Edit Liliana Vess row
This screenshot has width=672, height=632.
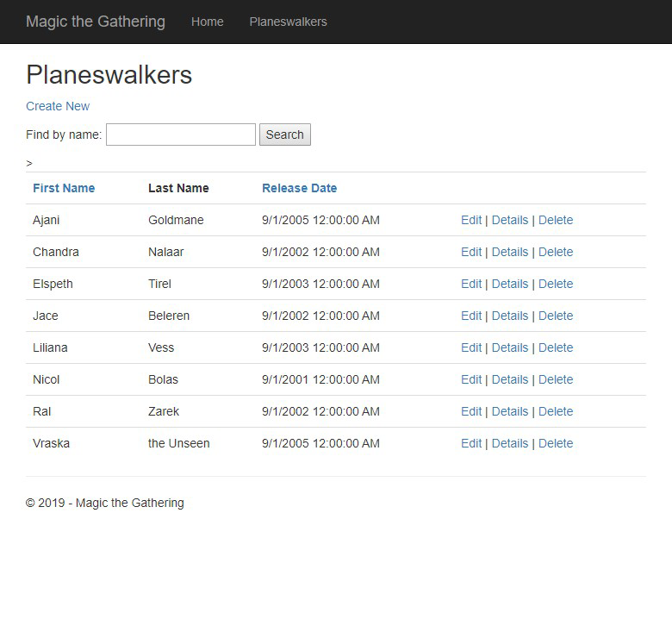tap(471, 347)
